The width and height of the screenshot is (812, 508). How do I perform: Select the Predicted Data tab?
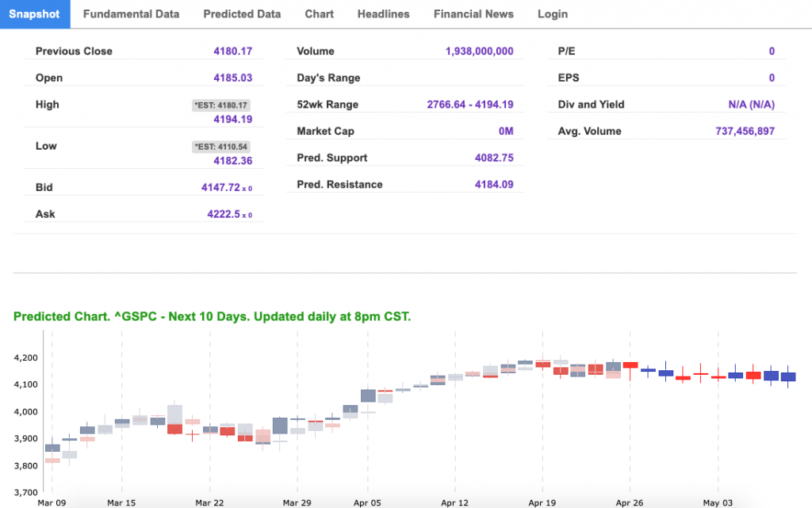(242, 13)
